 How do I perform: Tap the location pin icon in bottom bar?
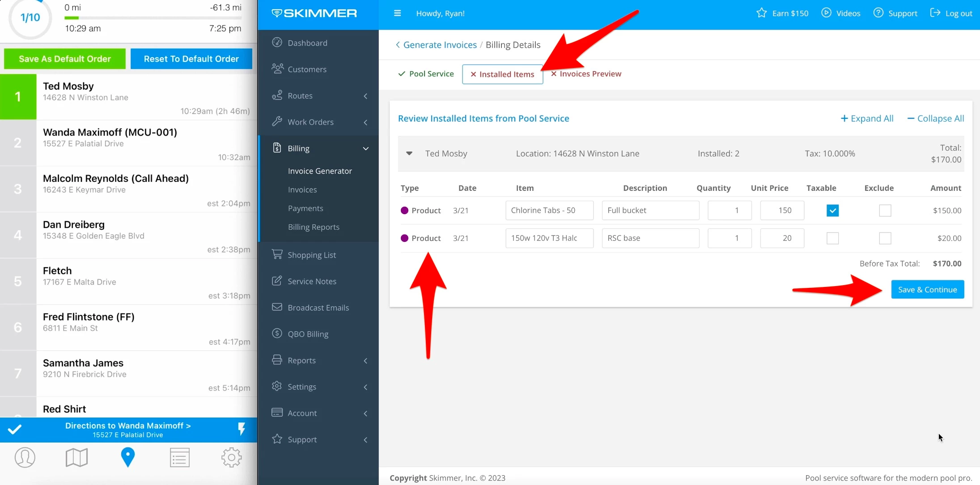coord(128,457)
